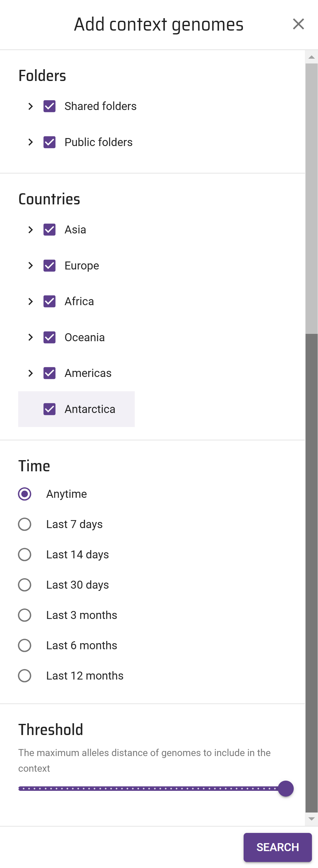Uncheck the Public folders checkbox
This screenshot has height=868, width=318.
(x=49, y=142)
